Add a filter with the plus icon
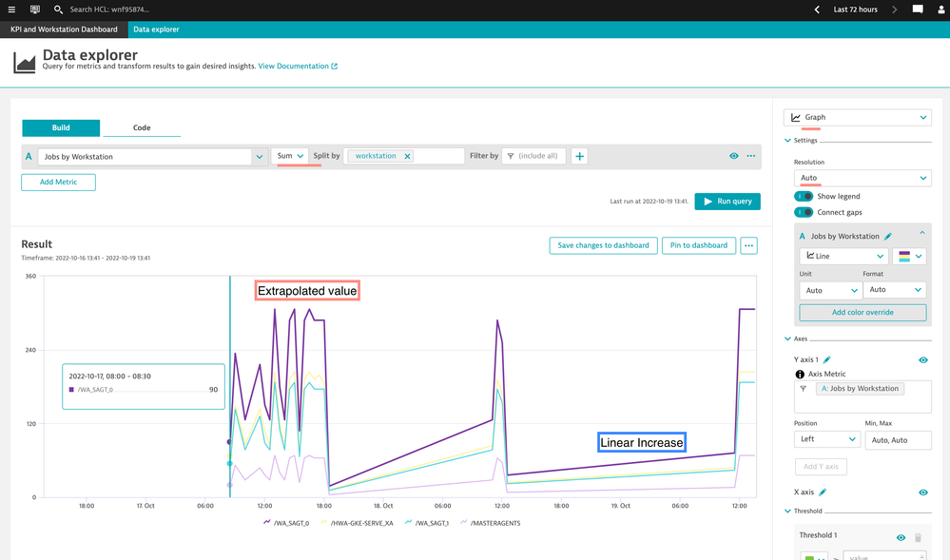This screenshot has width=950, height=560. [579, 156]
